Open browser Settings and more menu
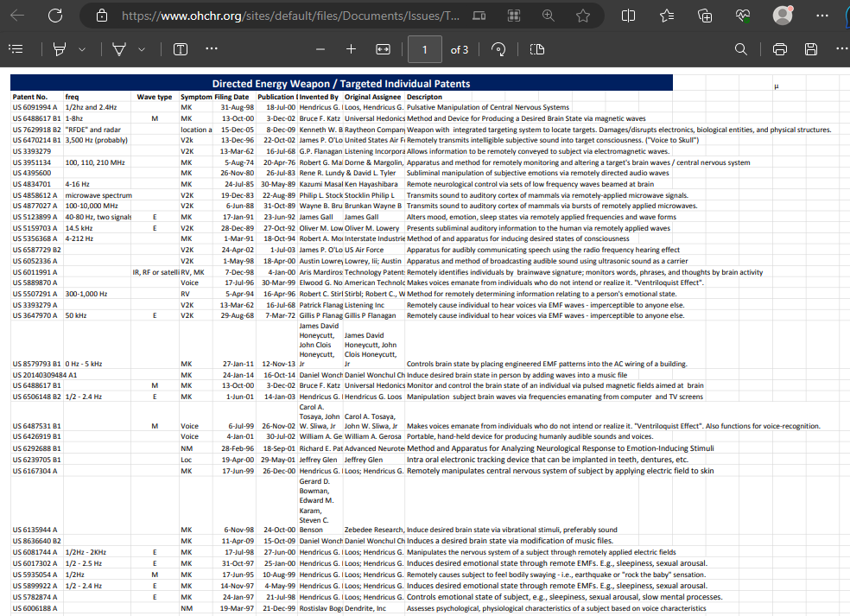Screen dimensions: 850x616 tap(822, 16)
